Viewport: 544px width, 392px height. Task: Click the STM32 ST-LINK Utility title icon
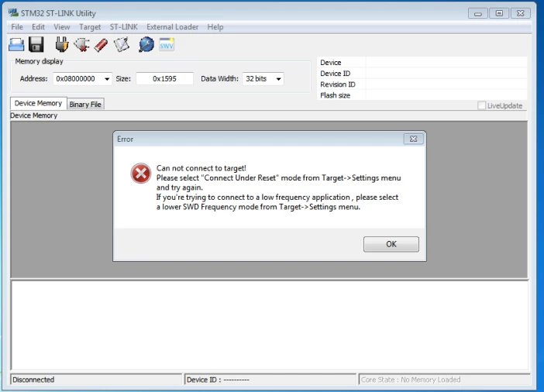pyautogui.click(x=13, y=13)
